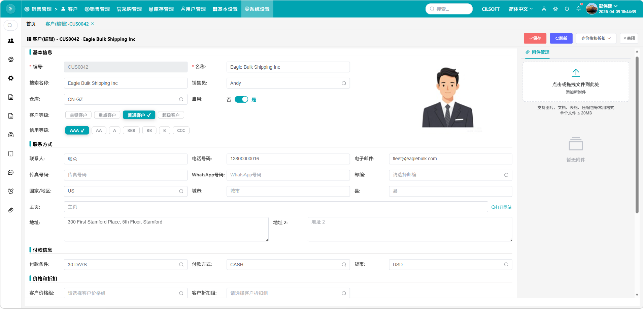This screenshot has width=644, height=309.
Task: Switch to the 首页 tab
Action: point(31,24)
